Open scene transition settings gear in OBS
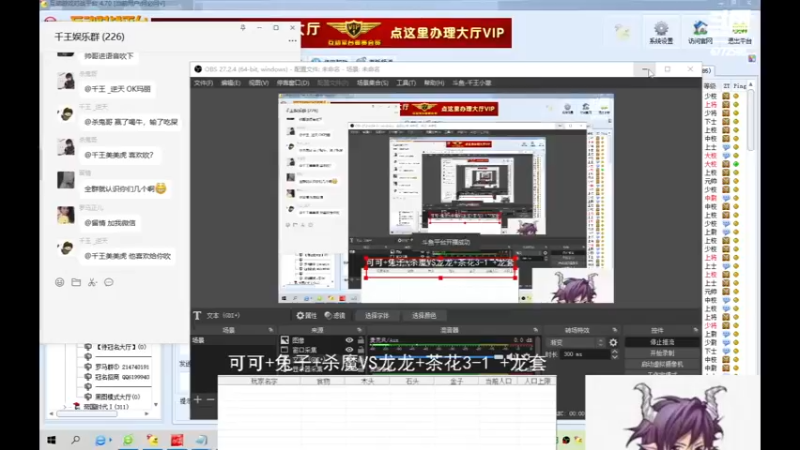Image resolution: width=800 pixels, height=450 pixels. point(613,342)
